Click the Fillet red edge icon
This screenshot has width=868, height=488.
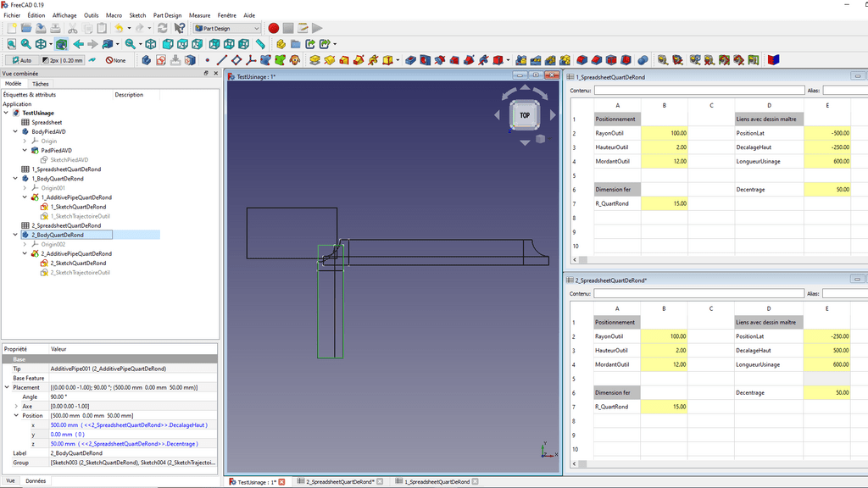point(581,60)
